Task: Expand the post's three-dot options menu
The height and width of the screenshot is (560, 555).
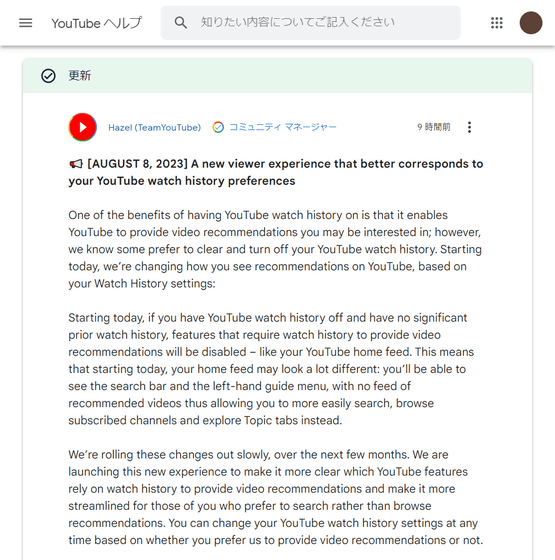Action: [x=469, y=127]
